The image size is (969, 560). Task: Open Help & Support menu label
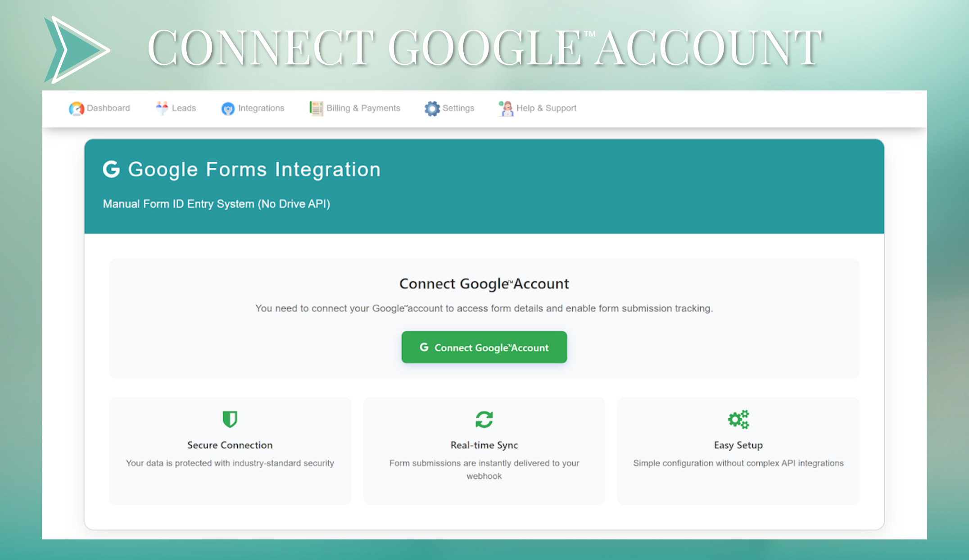(546, 108)
